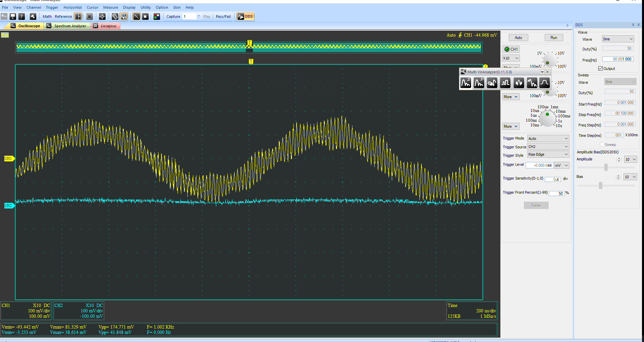Open the Capture count dropdown
This screenshot has width=644, height=342.
point(199,16)
